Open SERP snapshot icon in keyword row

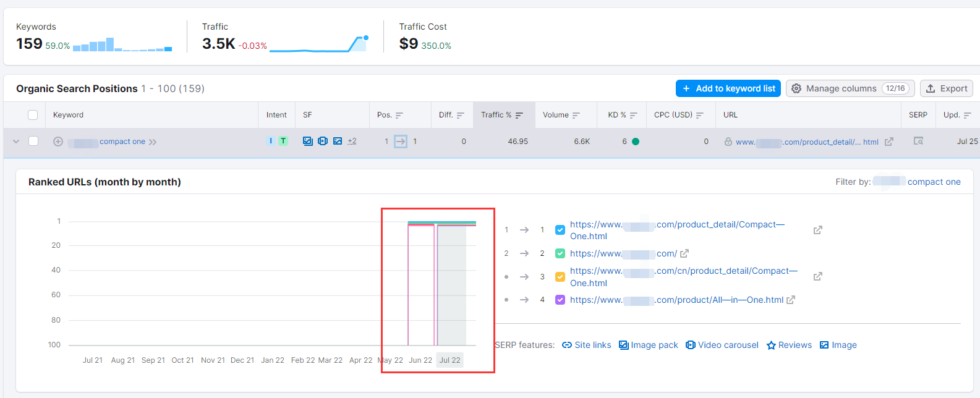coord(918,142)
